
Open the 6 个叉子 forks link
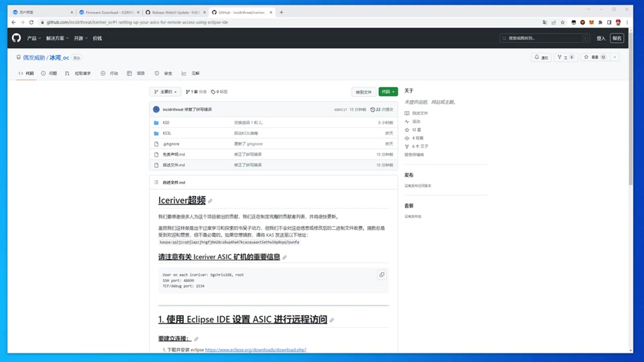[x=417, y=146]
